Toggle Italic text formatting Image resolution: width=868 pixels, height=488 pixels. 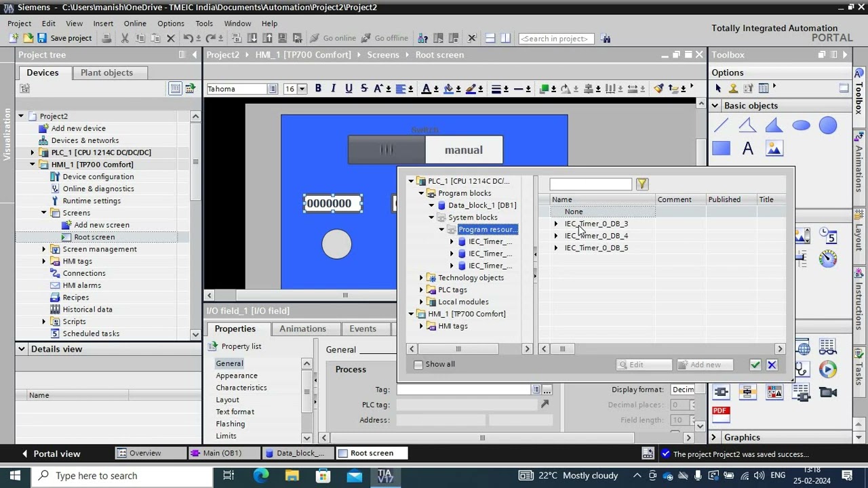pyautogui.click(x=333, y=89)
